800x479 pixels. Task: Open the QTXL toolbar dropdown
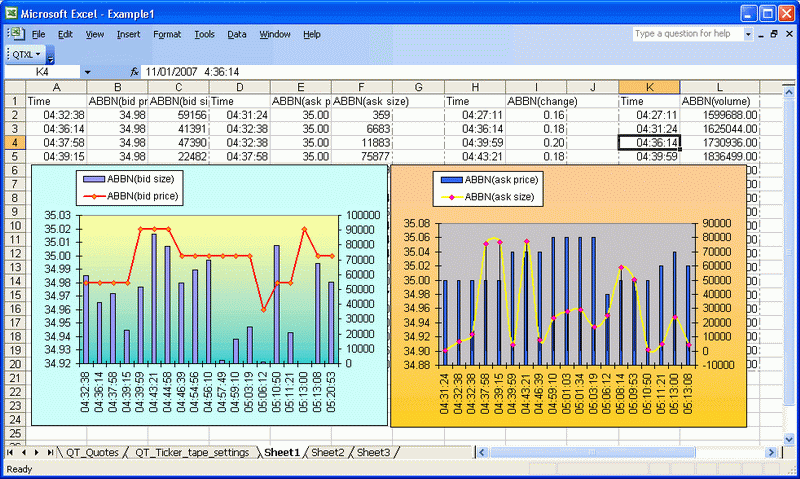tap(26, 54)
